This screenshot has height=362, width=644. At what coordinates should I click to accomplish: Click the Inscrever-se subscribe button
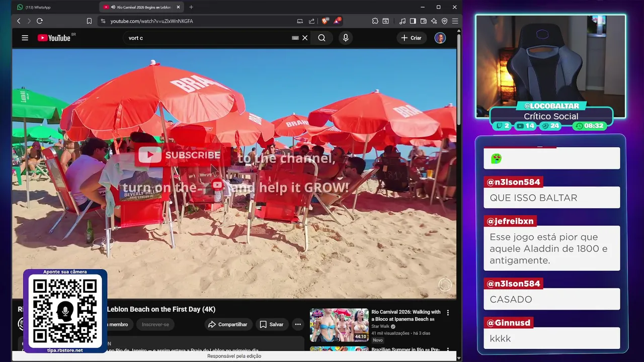(155, 324)
